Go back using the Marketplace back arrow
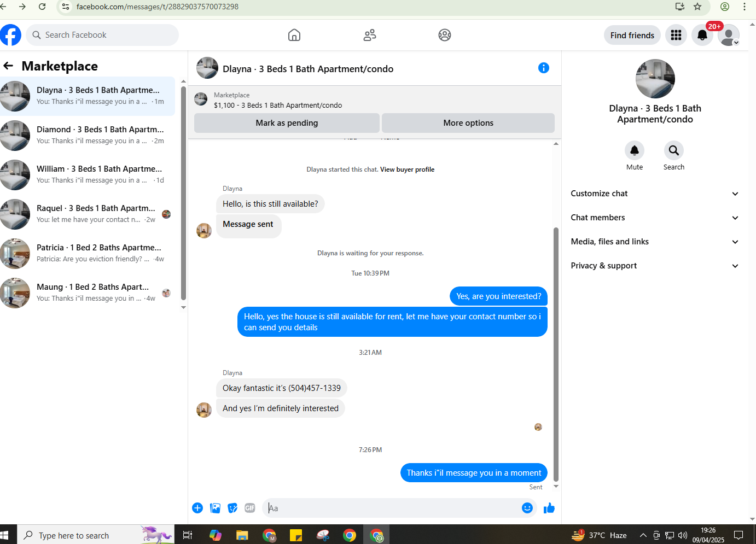The width and height of the screenshot is (756, 544). (x=8, y=66)
